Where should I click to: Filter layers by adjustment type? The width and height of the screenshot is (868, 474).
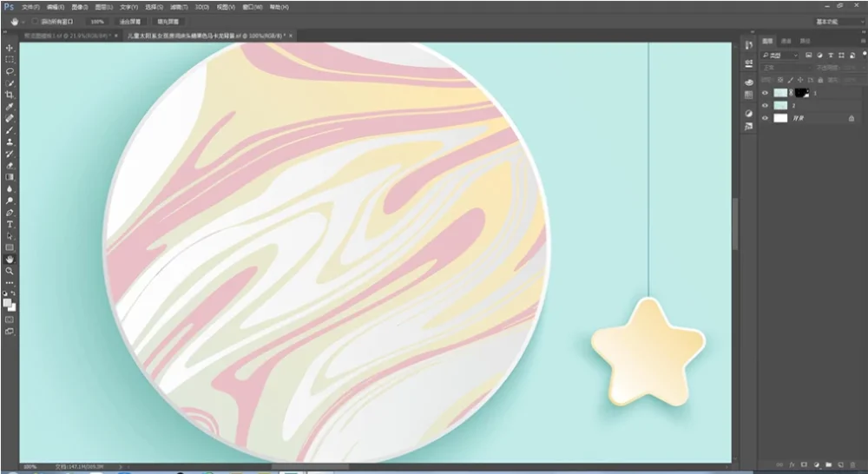[819, 56]
